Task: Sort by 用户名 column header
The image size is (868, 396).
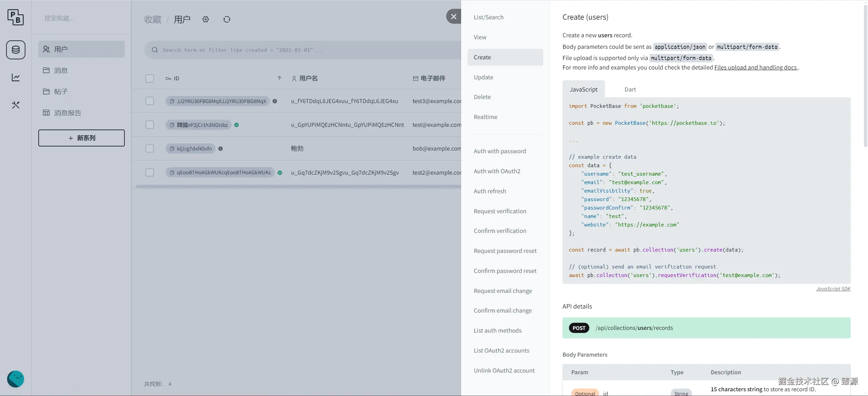Action: pos(308,78)
